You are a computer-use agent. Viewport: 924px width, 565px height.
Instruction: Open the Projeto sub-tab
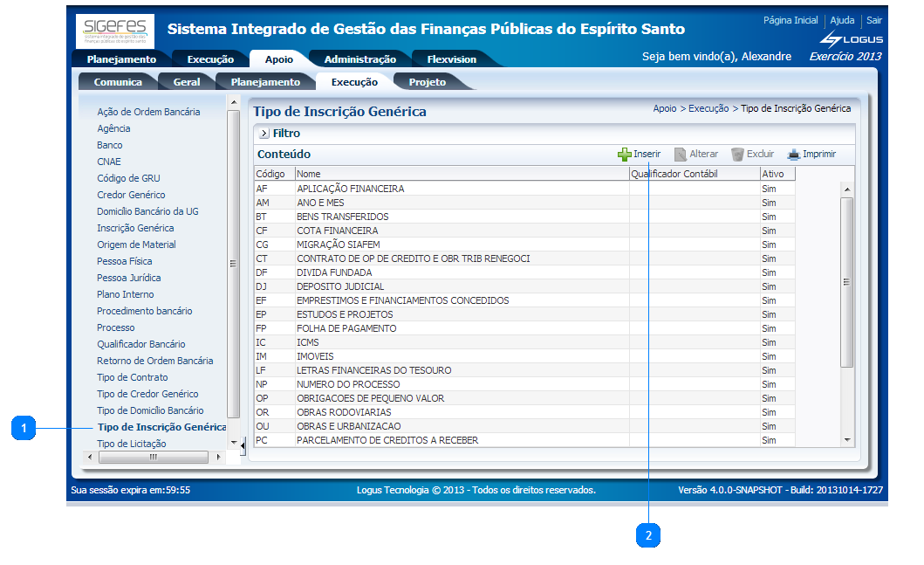[x=428, y=82]
